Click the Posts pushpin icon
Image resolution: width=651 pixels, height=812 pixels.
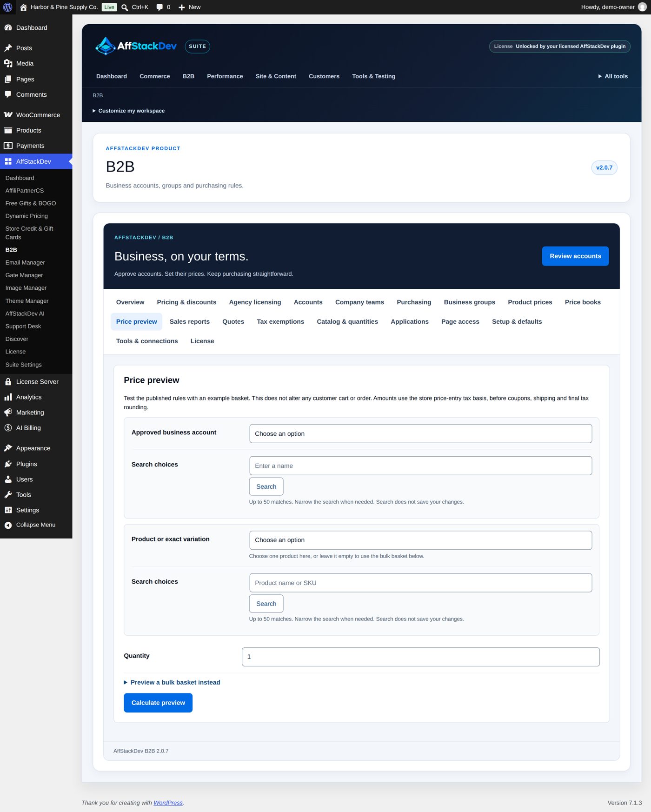[8, 48]
